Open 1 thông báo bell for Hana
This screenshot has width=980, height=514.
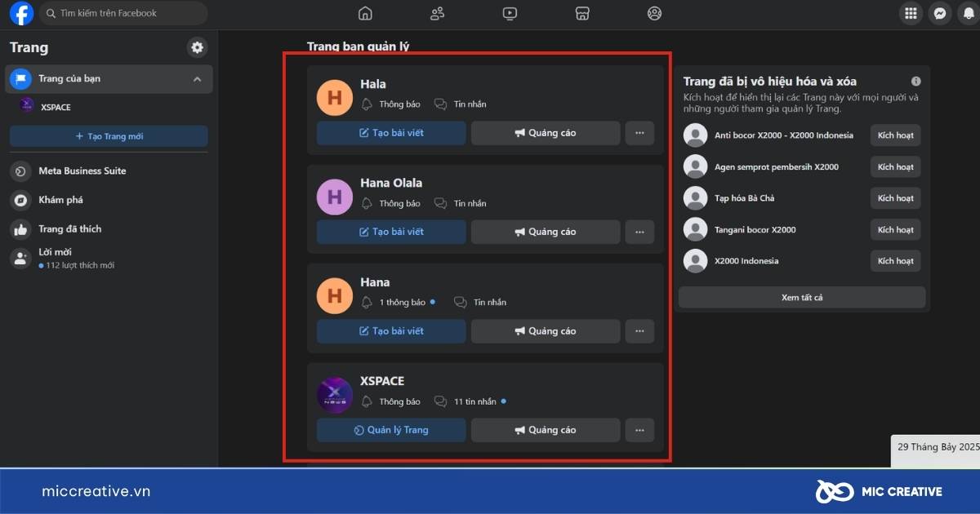(x=367, y=302)
